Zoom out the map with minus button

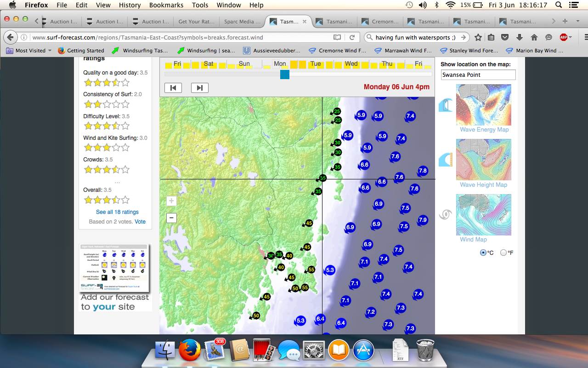pyautogui.click(x=171, y=218)
